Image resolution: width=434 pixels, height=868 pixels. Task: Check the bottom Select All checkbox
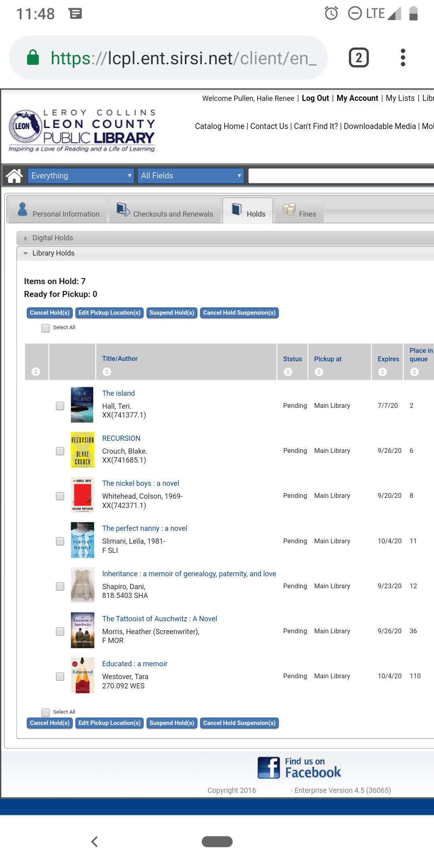46,712
